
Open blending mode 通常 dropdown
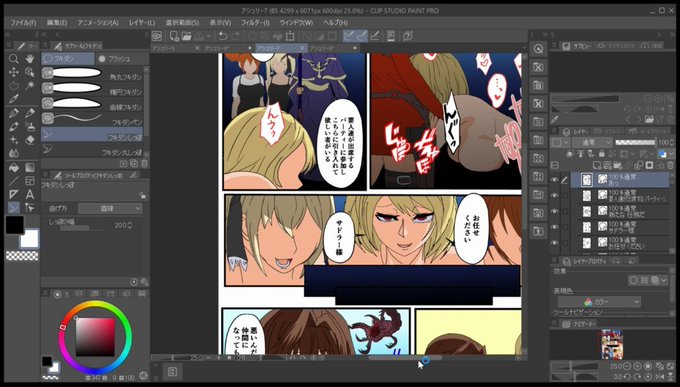tap(592, 142)
